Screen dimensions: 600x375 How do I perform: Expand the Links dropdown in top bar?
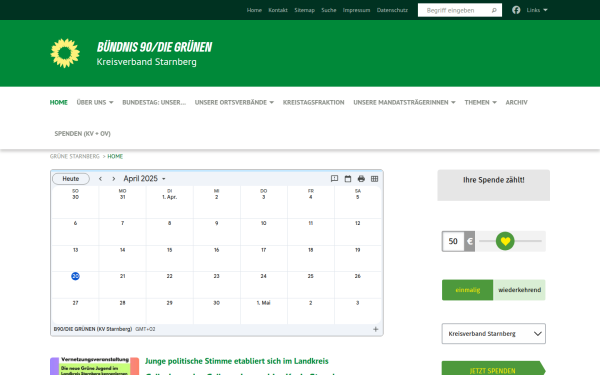[536, 10]
